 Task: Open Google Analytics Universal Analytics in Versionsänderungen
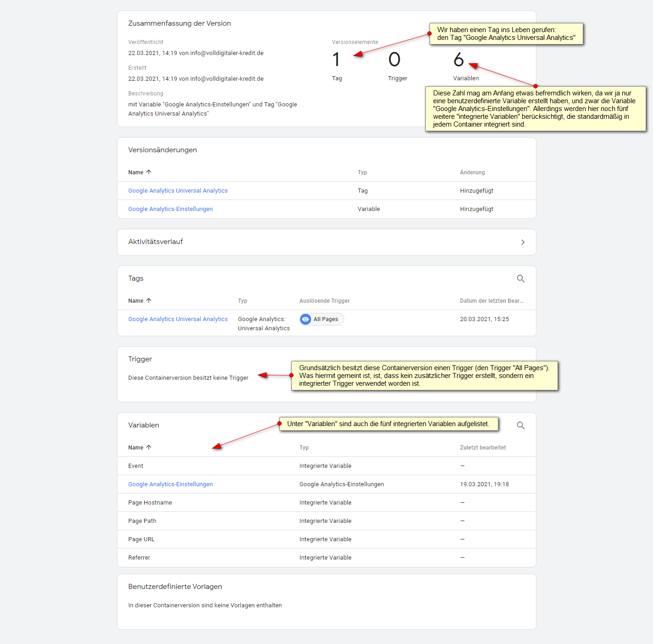pos(178,191)
